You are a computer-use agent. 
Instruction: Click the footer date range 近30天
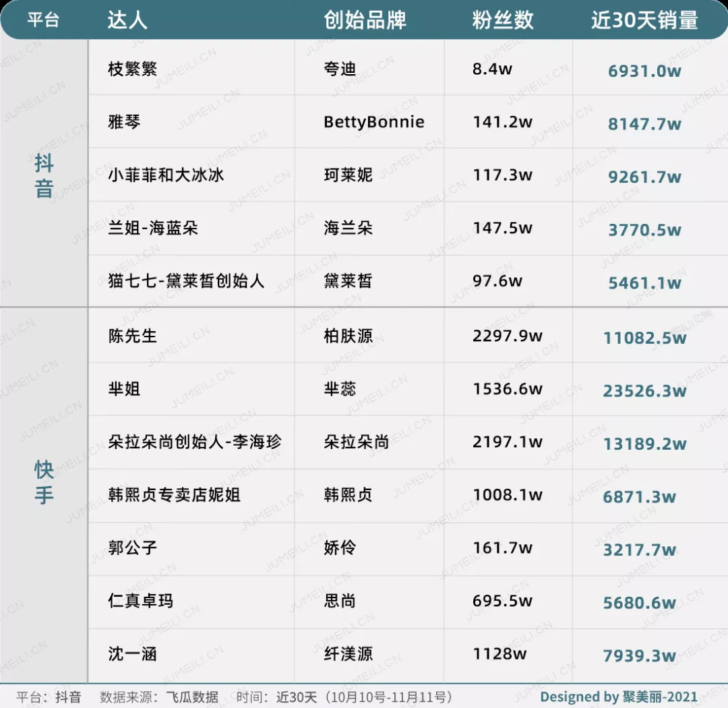click(x=296, y=697)
